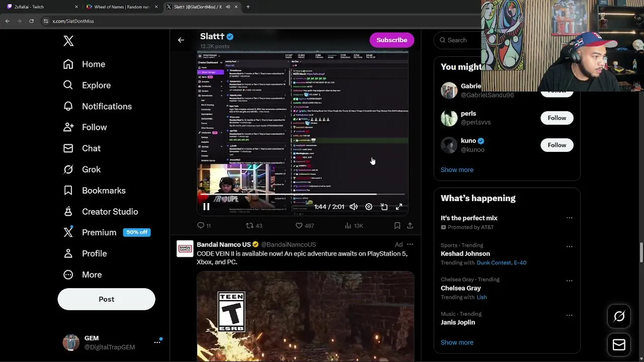Open options for Chelsea Gray trend

click(569, 281)
